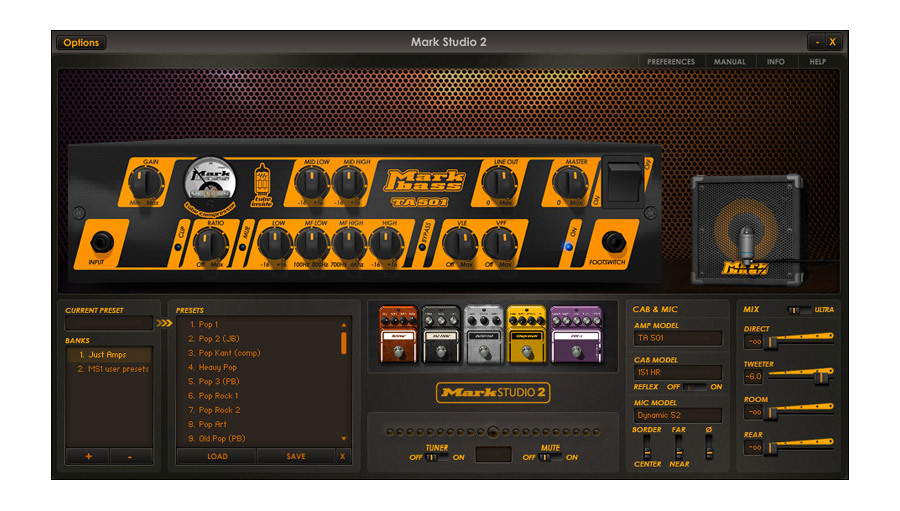900x511 pixels.
Task: Click the FAR/NEAR mic distance slider
Action: tap(678, 447)
